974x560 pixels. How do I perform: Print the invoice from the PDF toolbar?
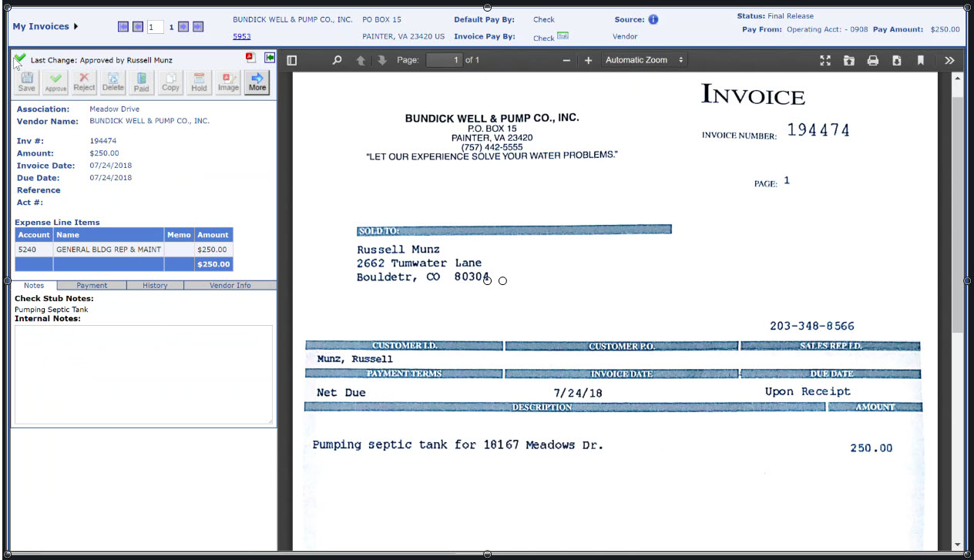pos(872,60)
